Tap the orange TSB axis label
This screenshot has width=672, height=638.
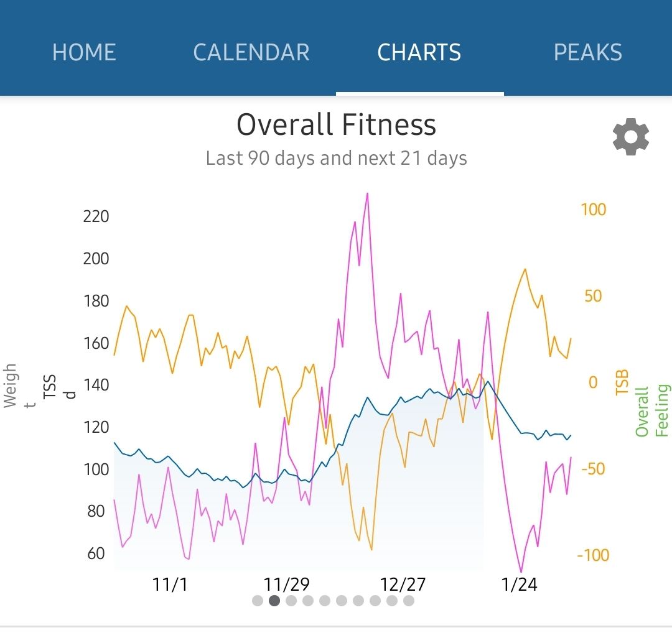tap(622, 382)
